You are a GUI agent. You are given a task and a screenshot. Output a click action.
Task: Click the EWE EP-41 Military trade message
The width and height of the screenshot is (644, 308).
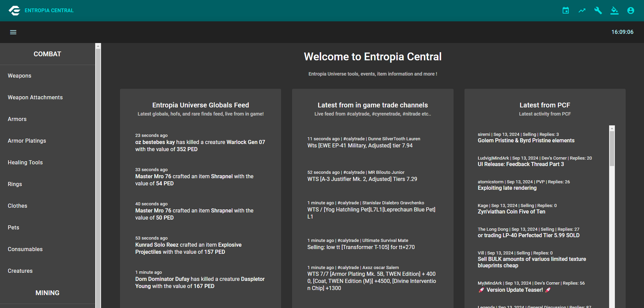360,146
